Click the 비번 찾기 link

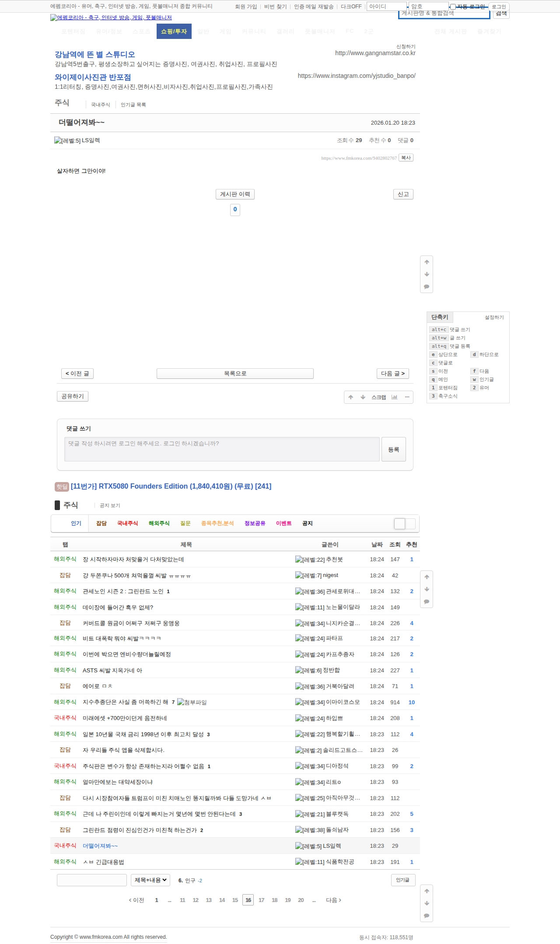(x=276, y=7)
